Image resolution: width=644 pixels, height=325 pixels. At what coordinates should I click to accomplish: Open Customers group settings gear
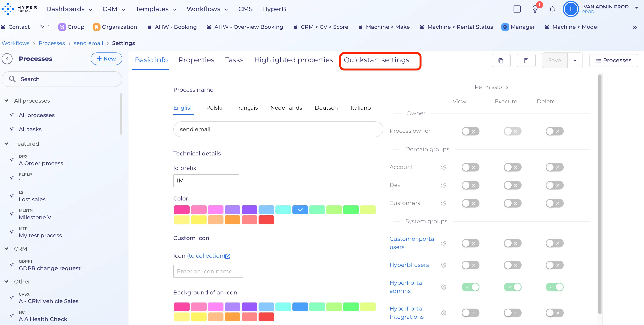(443, 203)
